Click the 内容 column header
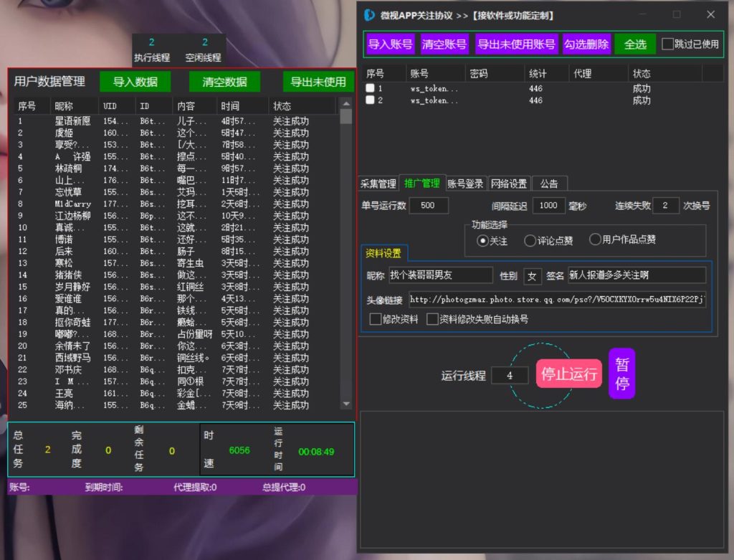This screenshot has height=560, width=734. (x=194, y=106)
